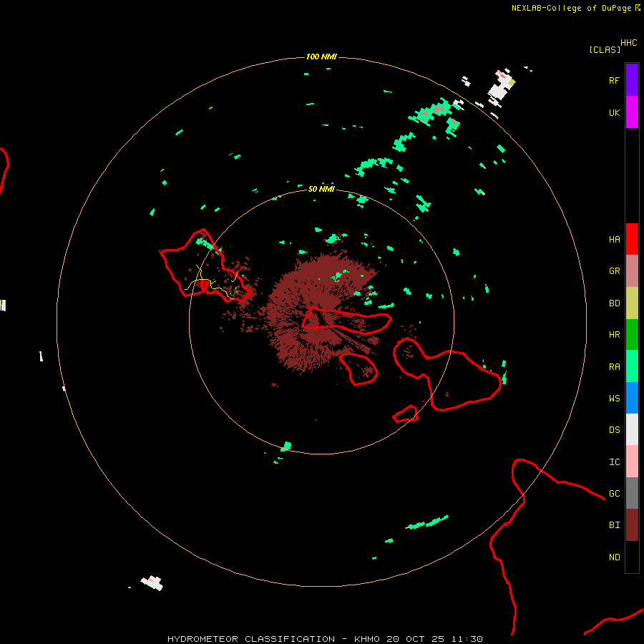
Task: Click the "100 NMI" range ring label
Action: (x=321, y=57)
